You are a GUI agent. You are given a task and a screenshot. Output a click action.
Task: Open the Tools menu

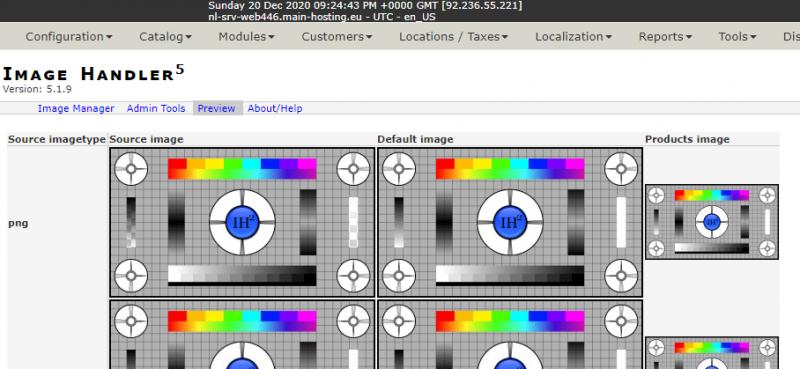pos(737,37)
